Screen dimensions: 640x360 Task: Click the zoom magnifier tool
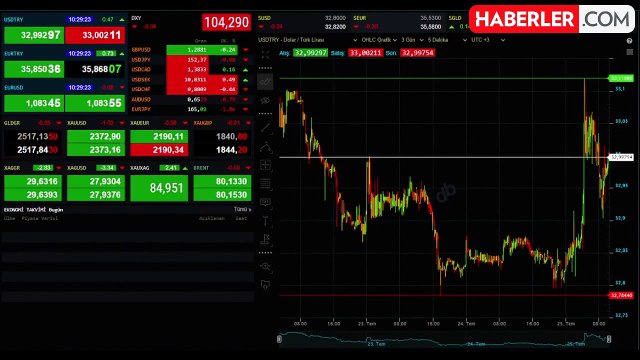pyautogui.click(x=265, y=267)
